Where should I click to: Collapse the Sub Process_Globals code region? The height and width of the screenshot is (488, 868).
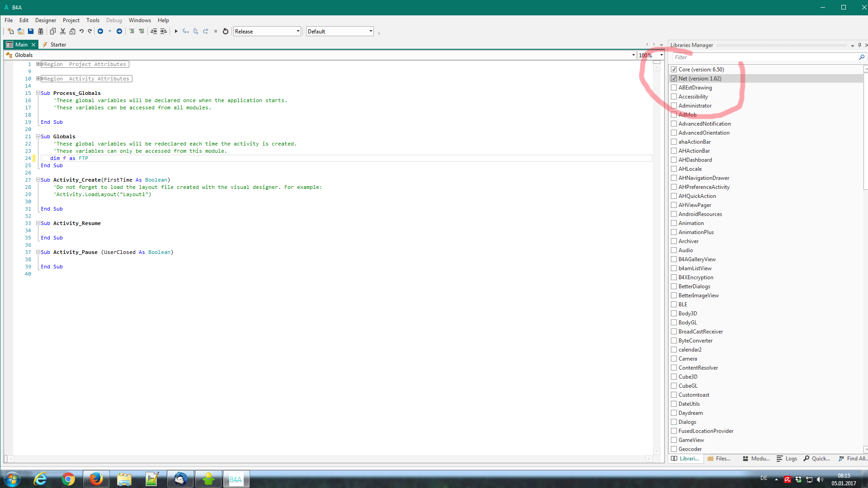point(38,93)
